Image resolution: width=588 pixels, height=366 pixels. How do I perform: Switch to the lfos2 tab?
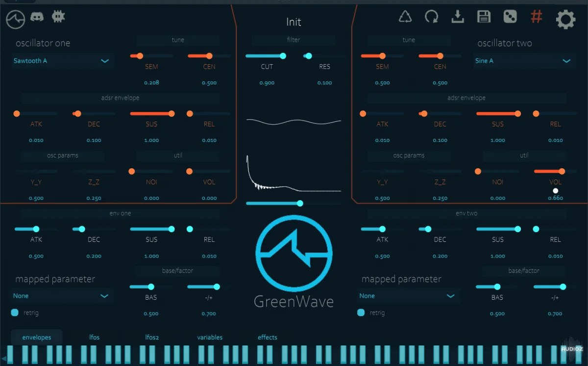[152, 337]
